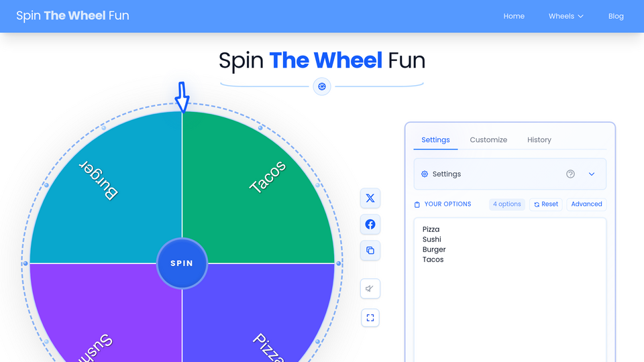
Task: Copy the wheel link icon
Action: pos(370,250)
